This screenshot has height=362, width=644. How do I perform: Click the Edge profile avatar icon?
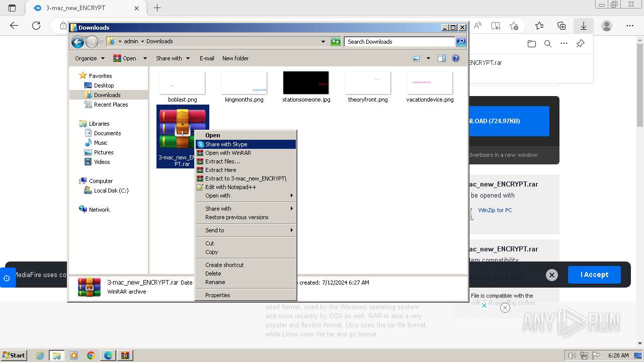tap(607, 26)
